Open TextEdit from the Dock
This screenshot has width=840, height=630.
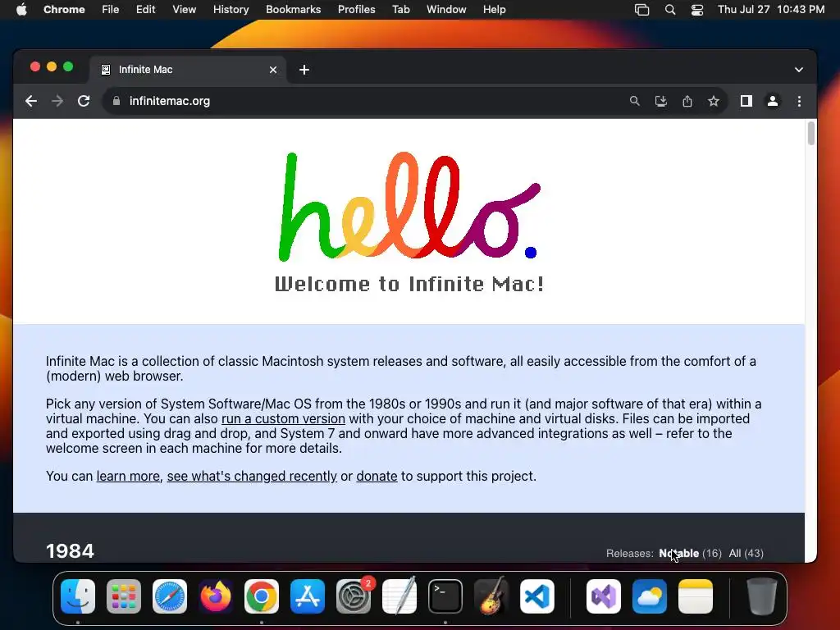pos(399,596)
